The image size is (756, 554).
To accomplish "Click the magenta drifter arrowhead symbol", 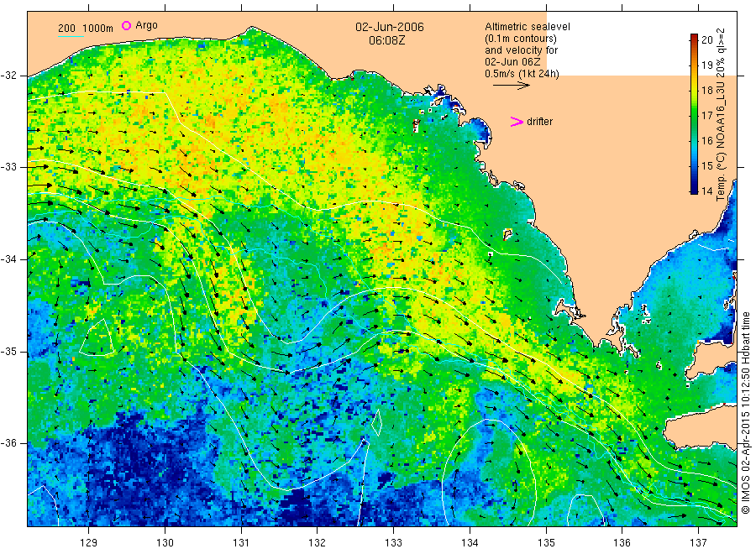I will click(517, 122).
